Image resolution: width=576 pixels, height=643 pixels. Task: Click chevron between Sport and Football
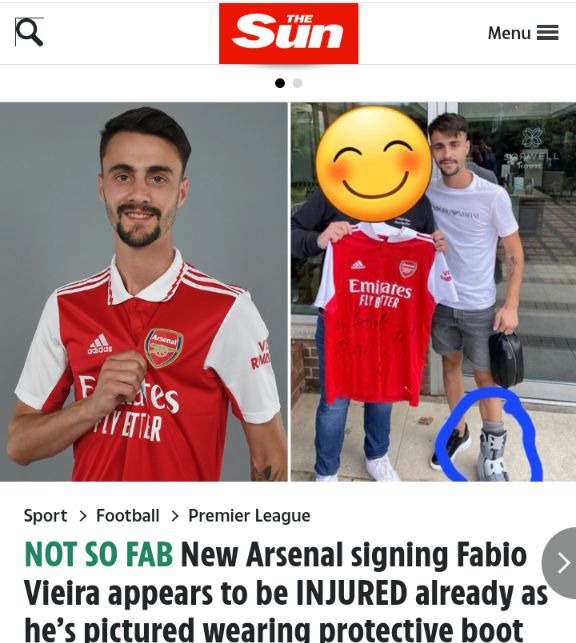(83, 516)
